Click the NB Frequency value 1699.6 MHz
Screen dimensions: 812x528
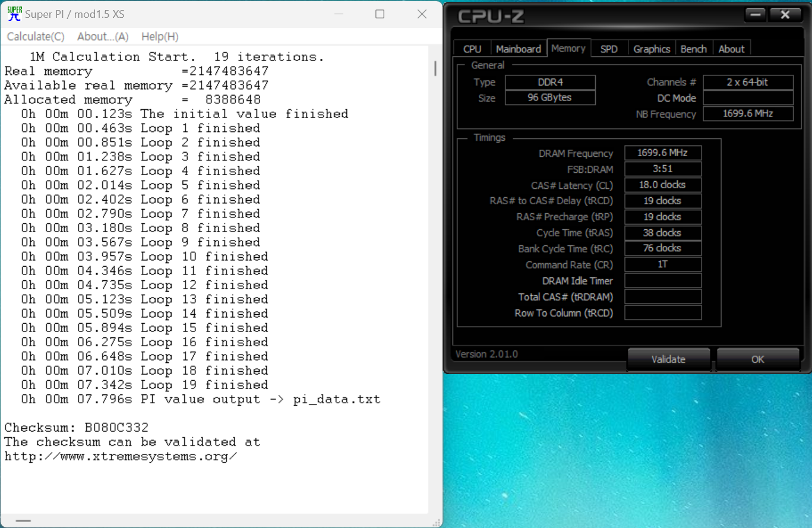point(748,113)
